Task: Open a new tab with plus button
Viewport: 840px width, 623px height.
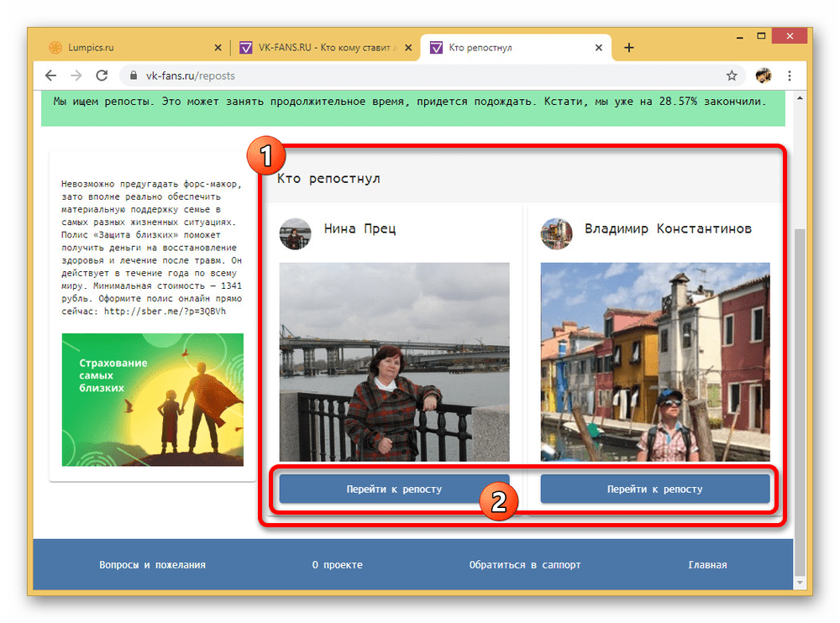Action: pos(629,48)
